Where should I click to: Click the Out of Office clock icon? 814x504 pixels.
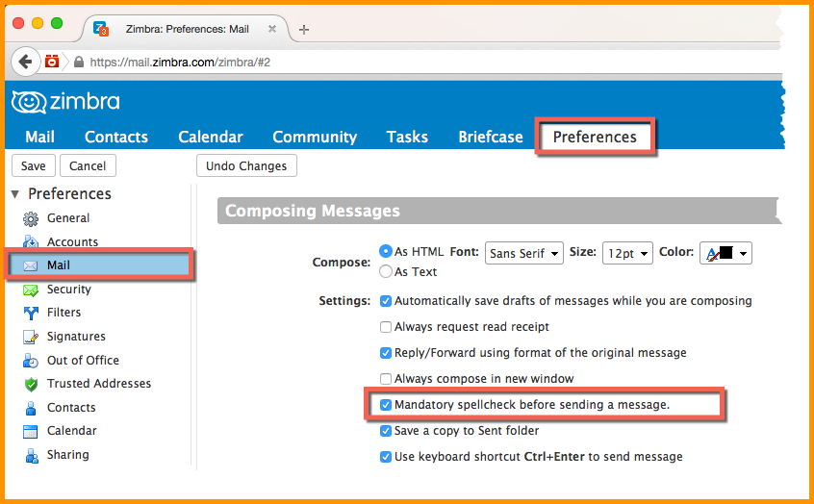coord(31,361)
